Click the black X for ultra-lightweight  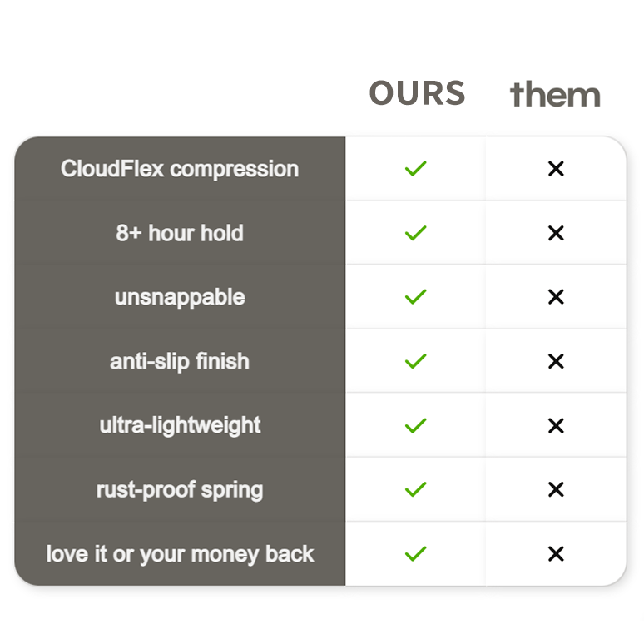pos(556,425)
